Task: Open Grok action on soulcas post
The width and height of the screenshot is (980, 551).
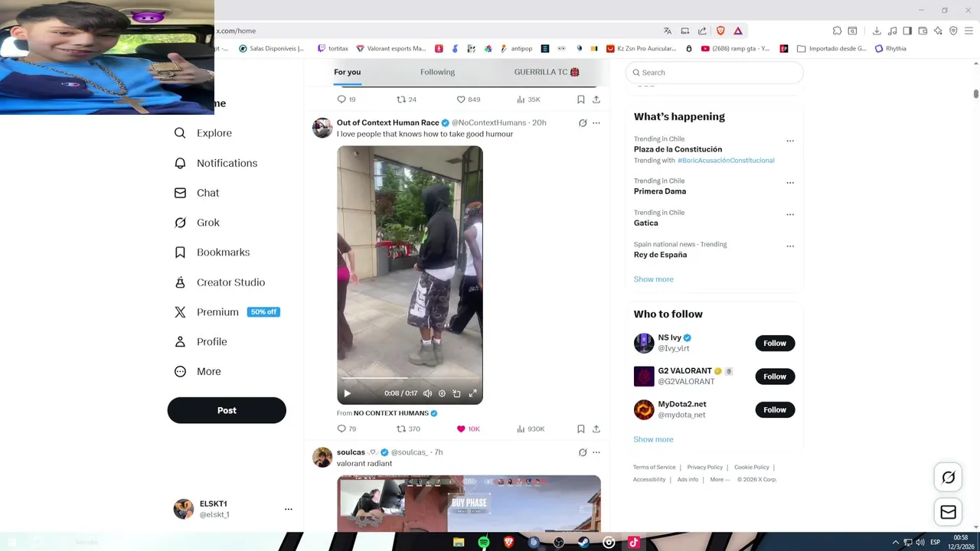Action: pyautogui.click(x=583, y=452)
